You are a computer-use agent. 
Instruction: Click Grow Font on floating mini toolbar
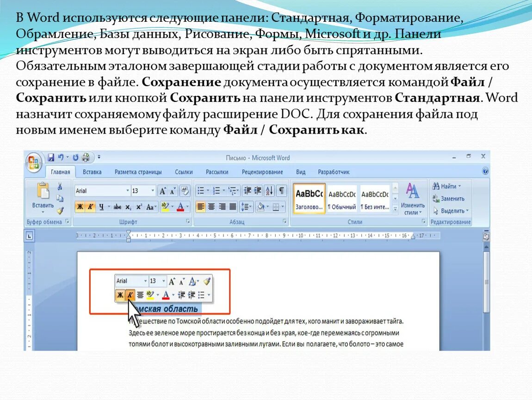(x=172, y=281)
